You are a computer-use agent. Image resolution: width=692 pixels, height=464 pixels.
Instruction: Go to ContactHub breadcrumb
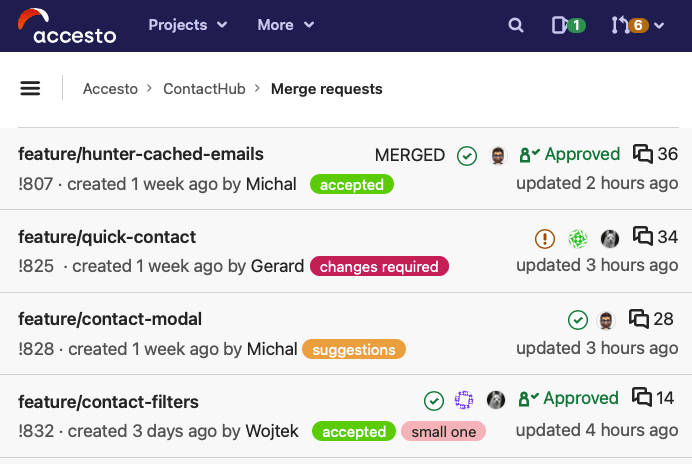click(x=204, y=89)
